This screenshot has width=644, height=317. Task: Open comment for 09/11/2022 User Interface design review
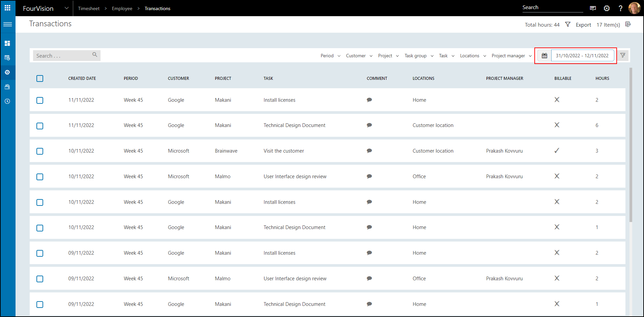(x=369, y=278)
